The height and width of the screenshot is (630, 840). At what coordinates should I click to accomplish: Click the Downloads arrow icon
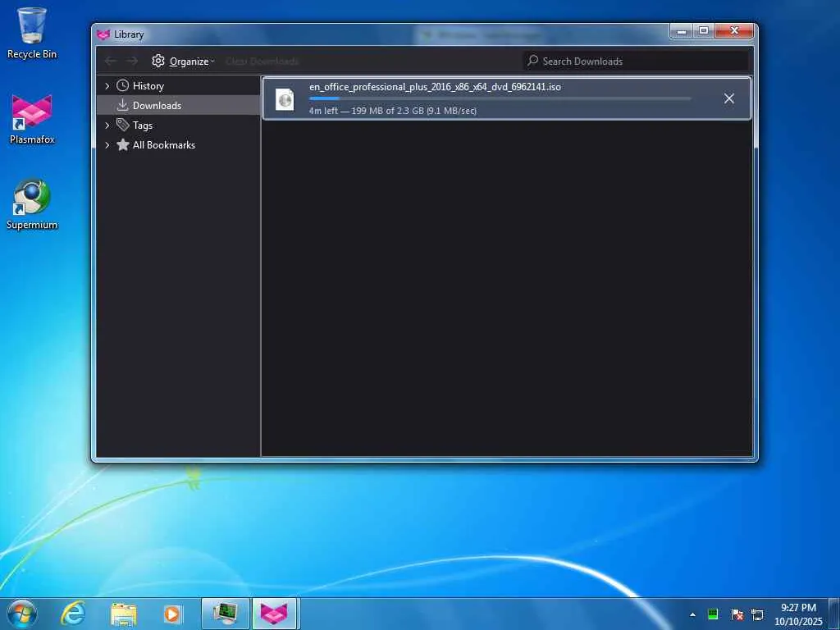point(123,105)
